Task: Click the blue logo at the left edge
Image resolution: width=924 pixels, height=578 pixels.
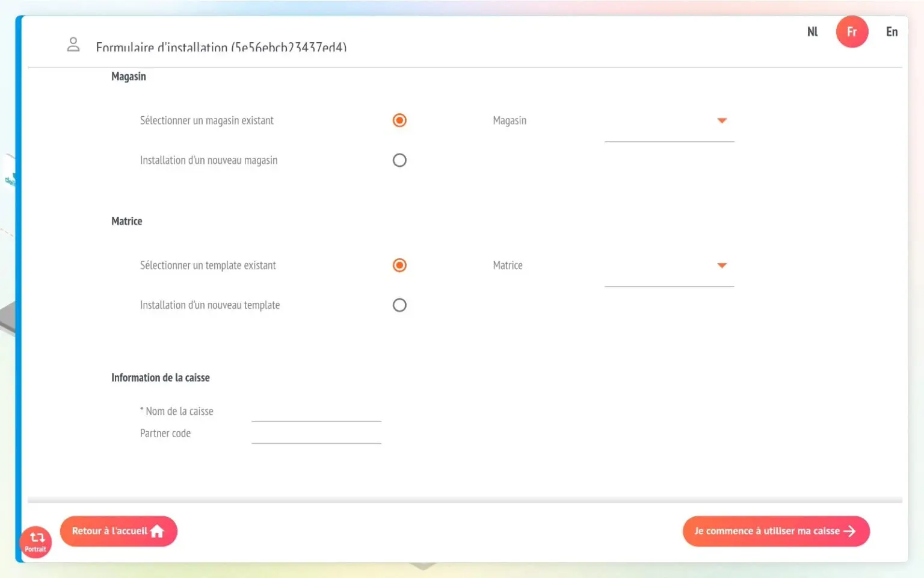Action: [x=10, y=179]
